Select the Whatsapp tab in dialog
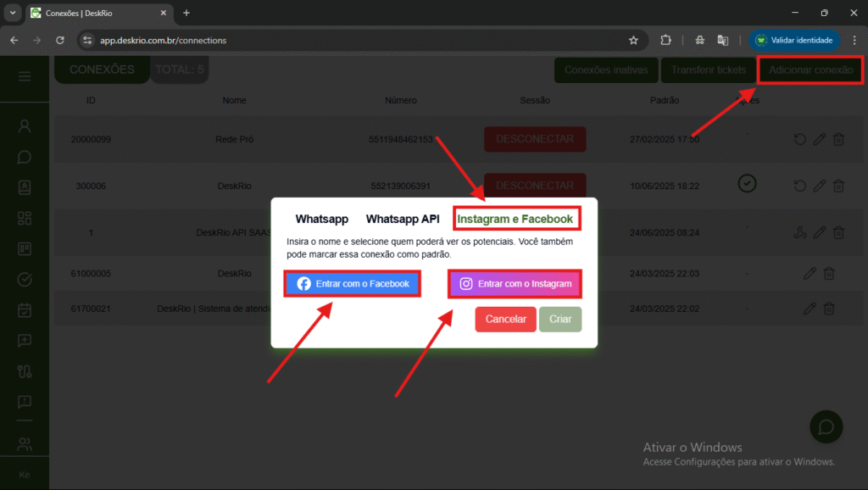Image resolution: width=868 pixels, height=490 pixels. coord(321,219)
